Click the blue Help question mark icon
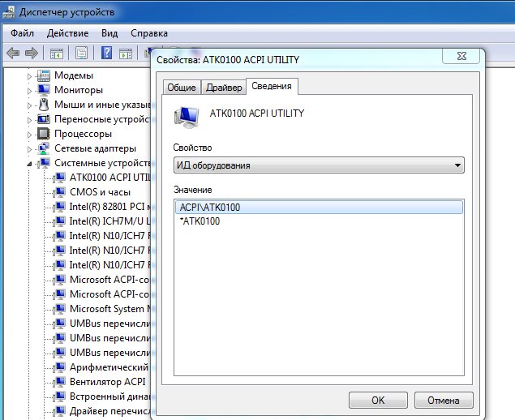515x420 pixels. click(x=106, y=54)
